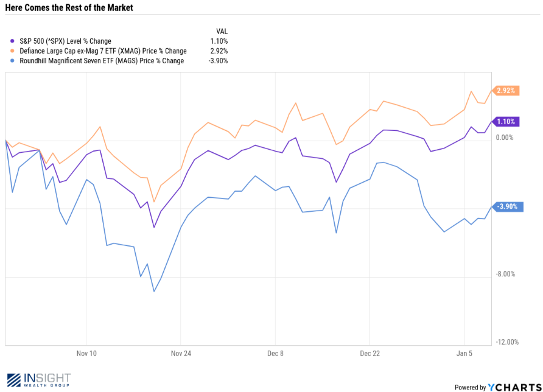Click the Dec 22 date marker

pos(370,353)
